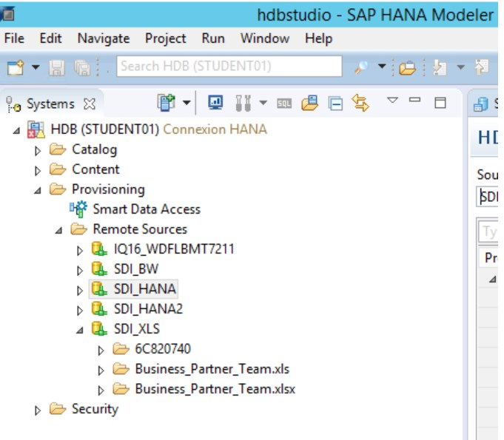
Task: Collapse the Provisioning folder
Action: (x=38, y=190)
